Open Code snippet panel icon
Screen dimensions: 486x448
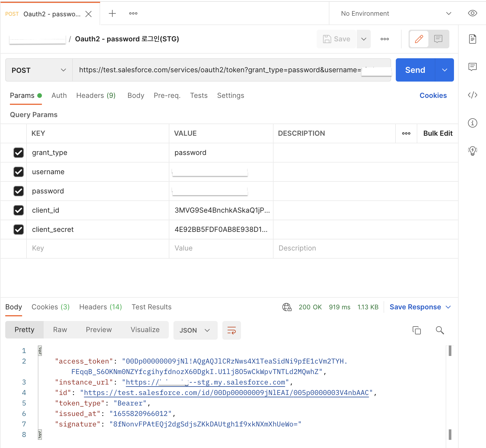click(473, 95)
